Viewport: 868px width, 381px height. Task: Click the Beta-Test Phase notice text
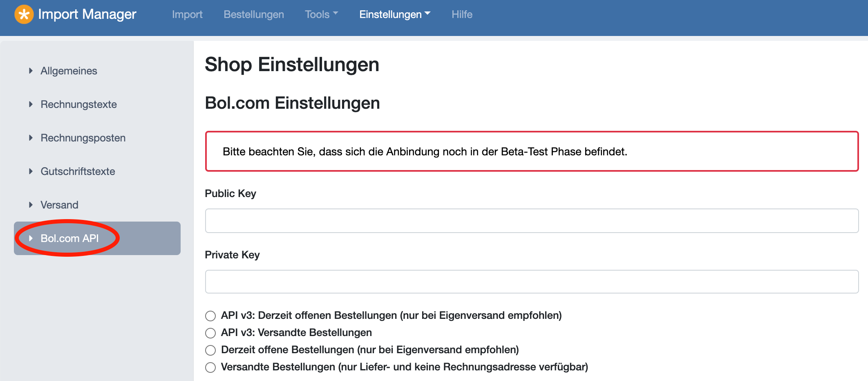pos(425,152)
